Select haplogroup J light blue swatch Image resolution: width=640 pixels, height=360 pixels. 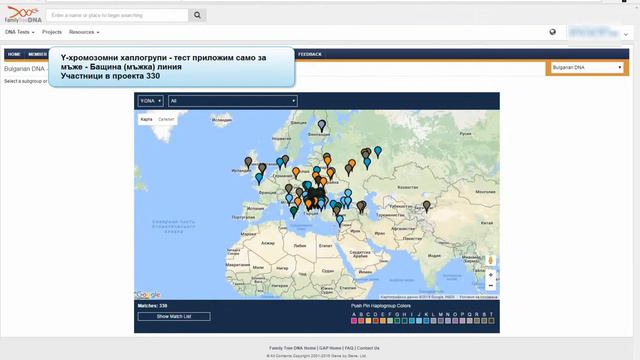419,321
